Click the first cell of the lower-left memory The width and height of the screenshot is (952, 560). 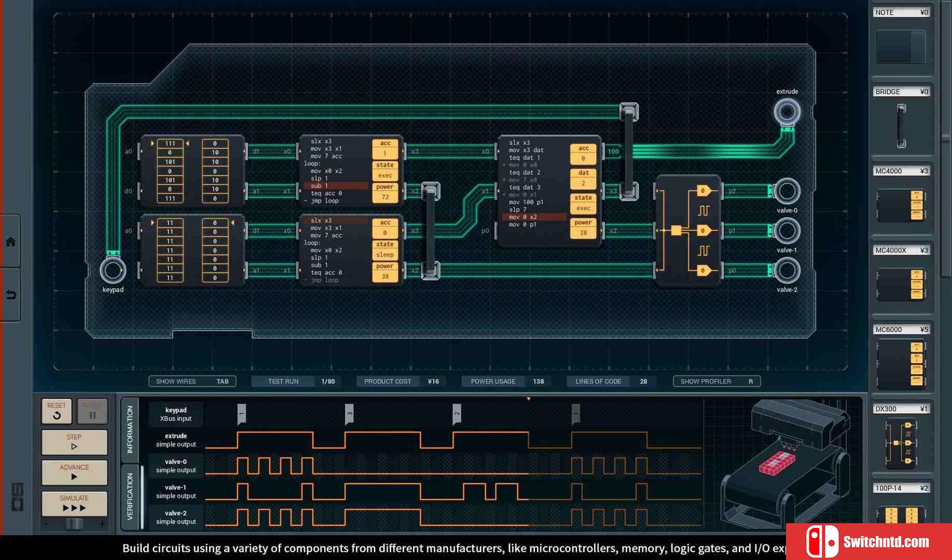pyautogui.click(x=170, y=223)
